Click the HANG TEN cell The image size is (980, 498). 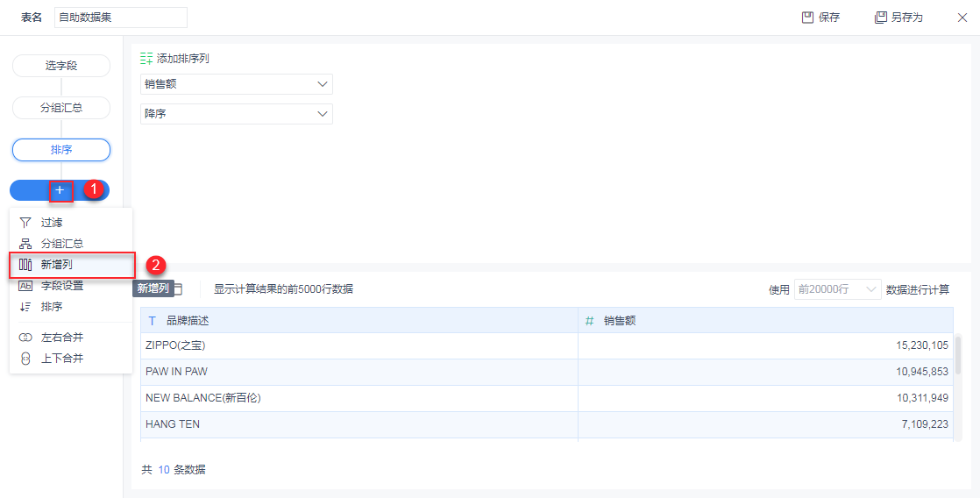pos(359,424)
